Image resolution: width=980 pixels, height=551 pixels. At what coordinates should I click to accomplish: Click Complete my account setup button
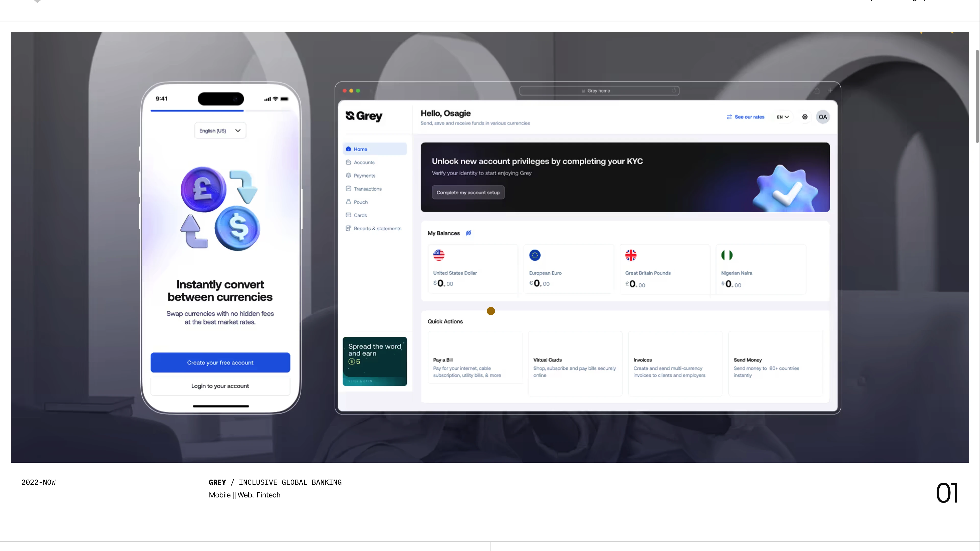point(468,192)
